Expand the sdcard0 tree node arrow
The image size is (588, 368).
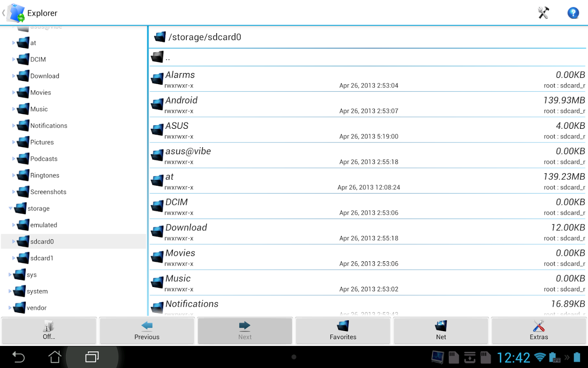tap(13, 241)
